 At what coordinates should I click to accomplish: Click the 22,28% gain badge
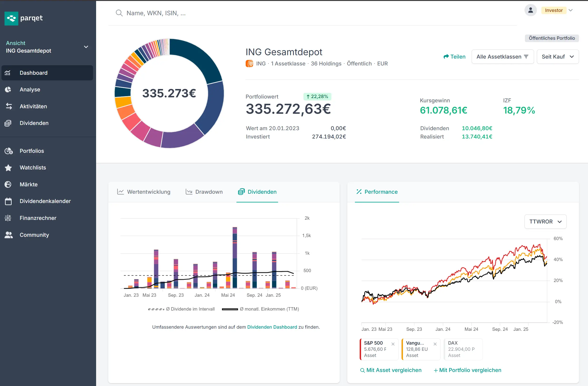317,96
